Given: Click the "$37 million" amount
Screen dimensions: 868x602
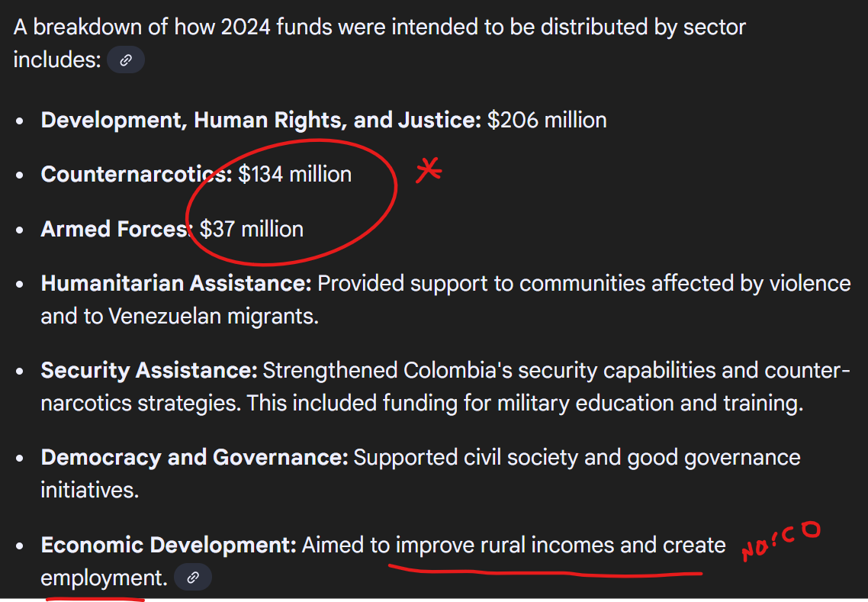Looking at the screenshot, I should 252,229.
